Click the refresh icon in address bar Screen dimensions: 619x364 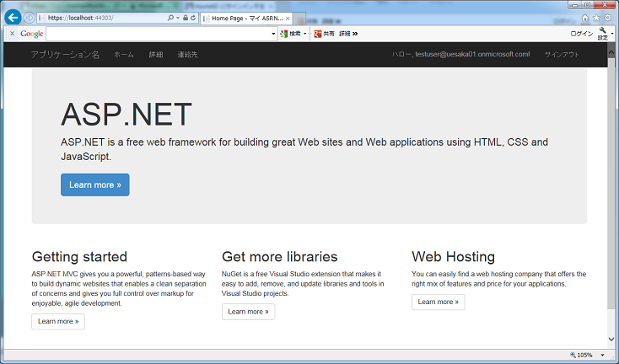(x=193, y=18)
